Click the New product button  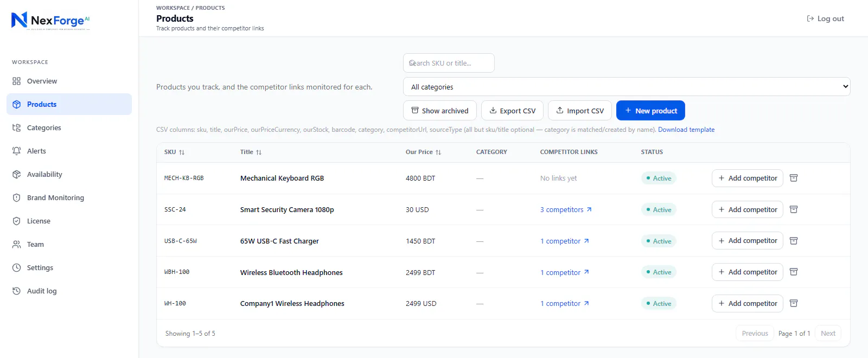[650, 111]
